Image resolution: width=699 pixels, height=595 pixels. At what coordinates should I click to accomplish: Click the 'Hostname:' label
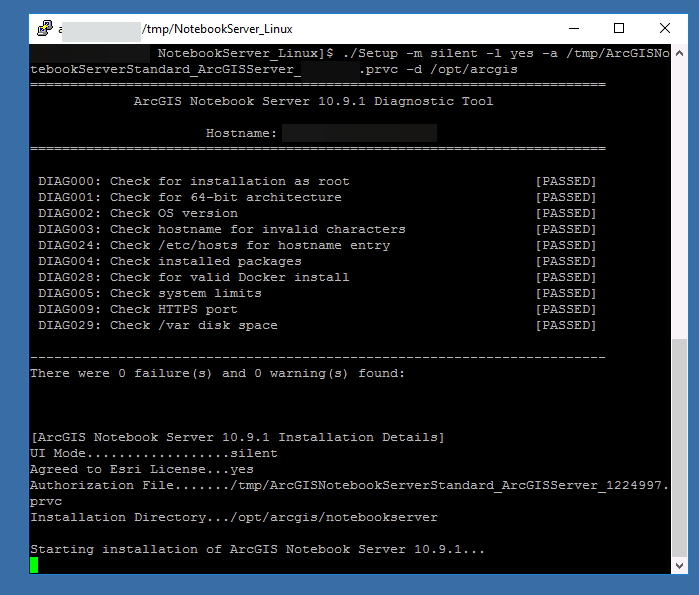pyautogui.click(x=241, y=133)
